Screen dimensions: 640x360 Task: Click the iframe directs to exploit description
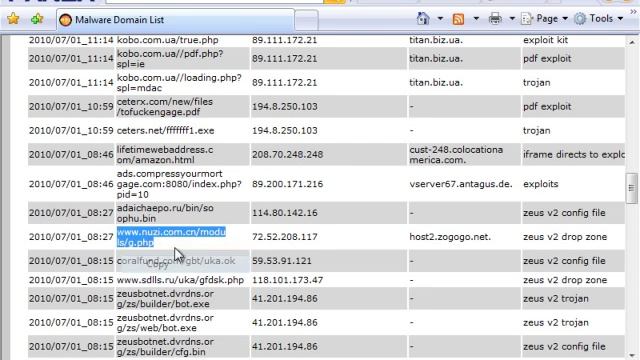point(574,155)
